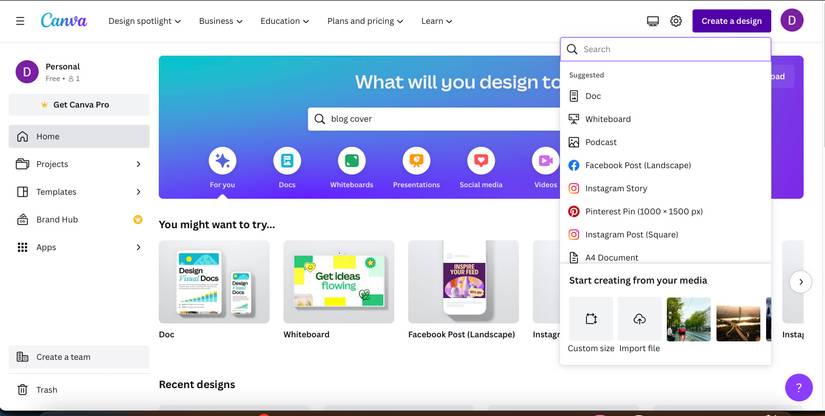Image resolution: width=825 pixels, height=416 pixels.
Task: Choose Instagram Story suggestion
Action: coord(666,188)
